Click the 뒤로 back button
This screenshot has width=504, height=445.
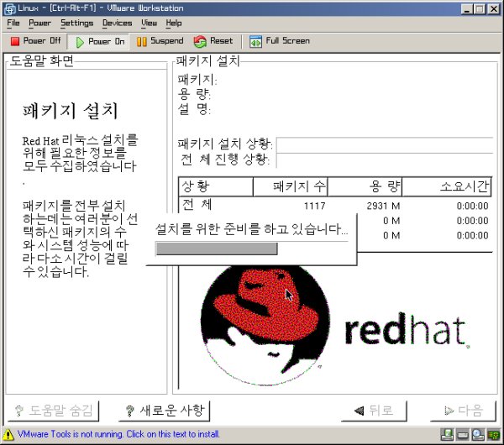coord(374,411)
